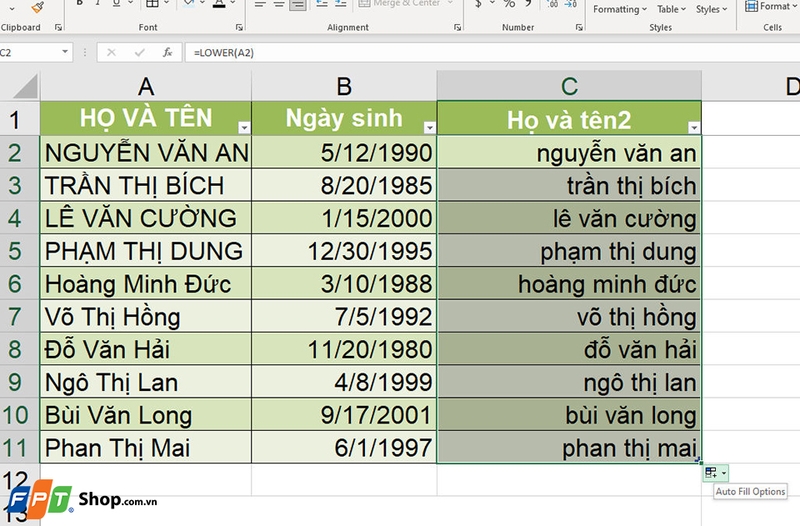
Task: Click the Merge & Center button
Action: (x=399, y=4)
